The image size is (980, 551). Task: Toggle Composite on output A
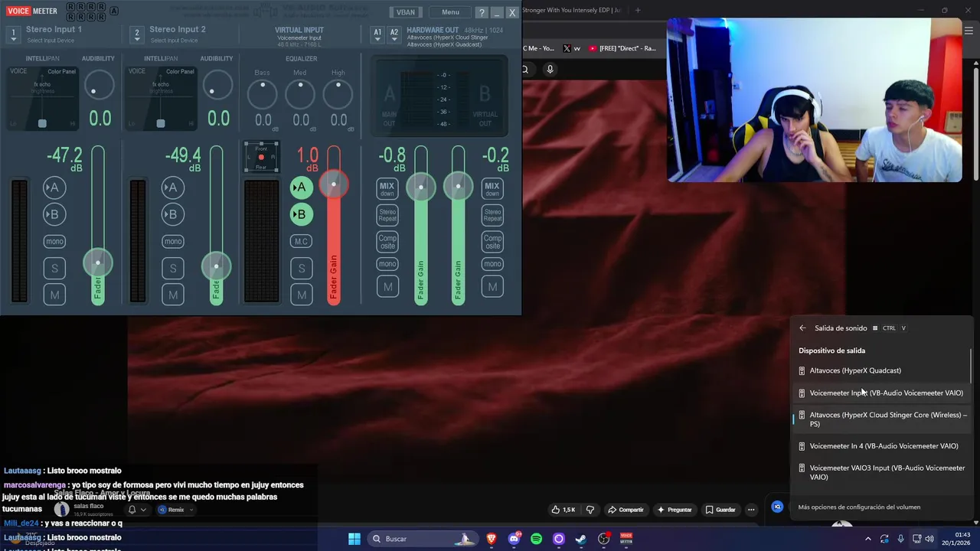tap(387, 242)
